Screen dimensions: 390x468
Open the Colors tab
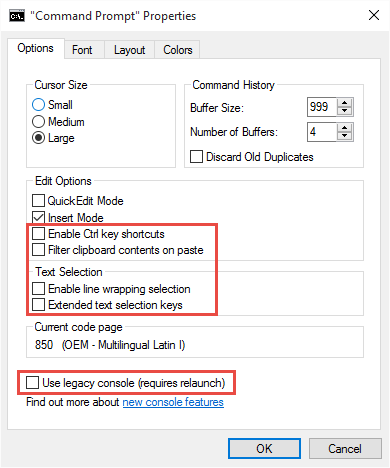(177, 50)
